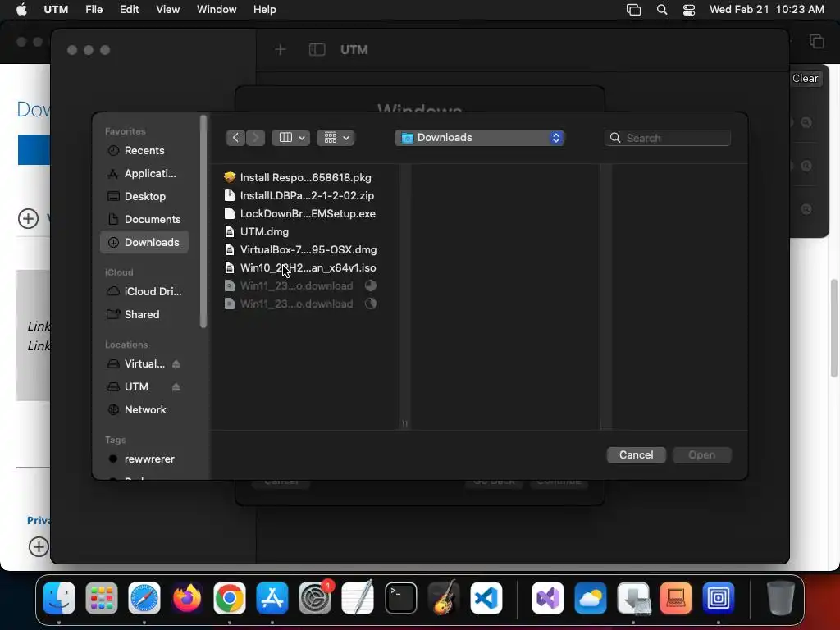This screenshot has height=630, width=840.
Task: Select the UTM volume in Locations
Action: click(x=136, y=387)
